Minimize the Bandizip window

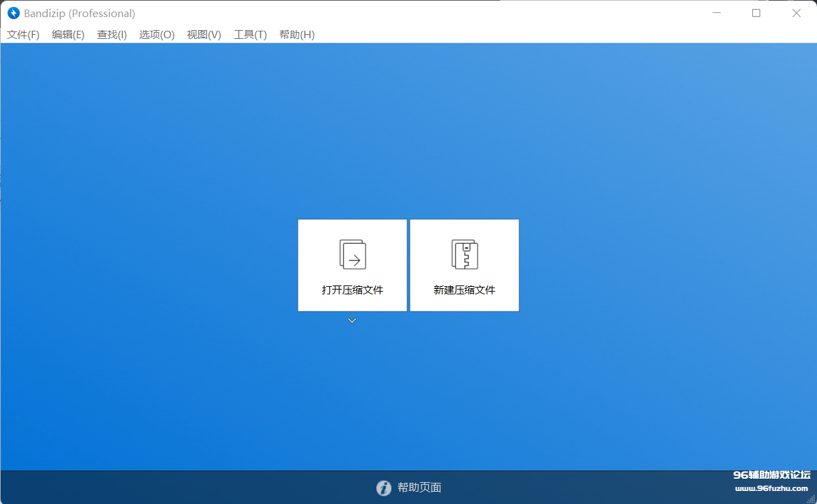(716, 13)
